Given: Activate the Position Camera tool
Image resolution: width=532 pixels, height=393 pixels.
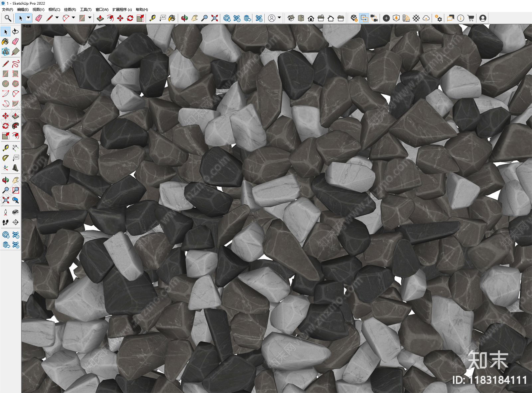Looking at the screenshot, I should point(6,212).
